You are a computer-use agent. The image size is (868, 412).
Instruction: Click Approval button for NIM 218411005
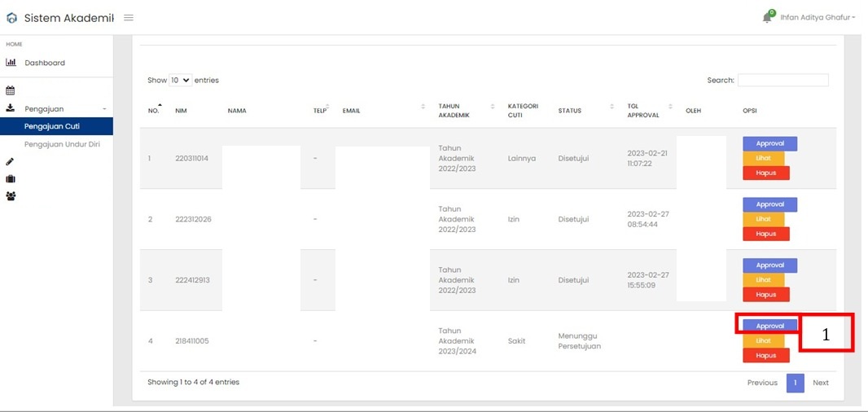pos(769,327)
